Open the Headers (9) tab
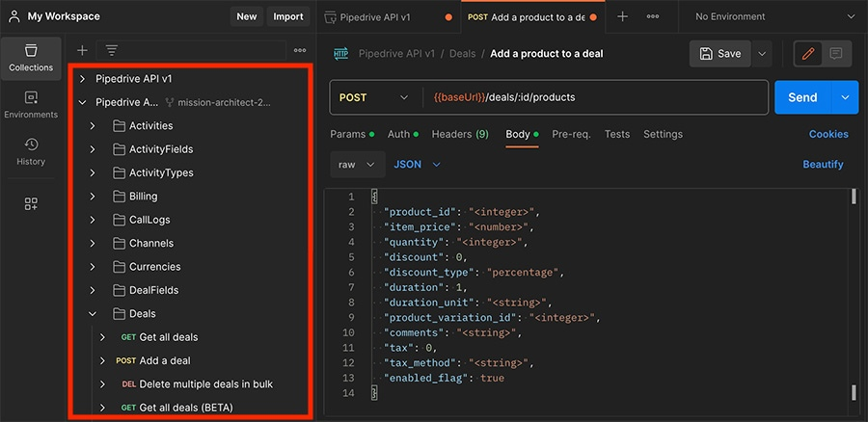The height and width of the screenshot is (422, 868). tap(460, 134)
